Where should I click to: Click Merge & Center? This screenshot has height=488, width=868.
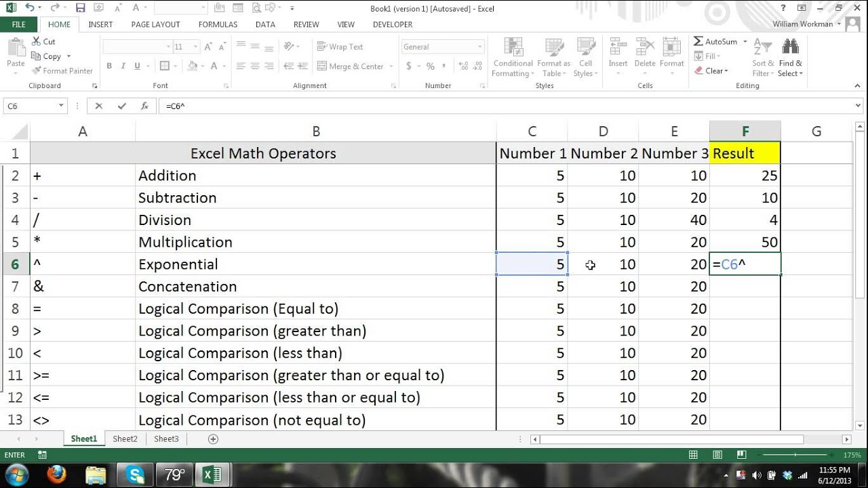pos(351,66)
